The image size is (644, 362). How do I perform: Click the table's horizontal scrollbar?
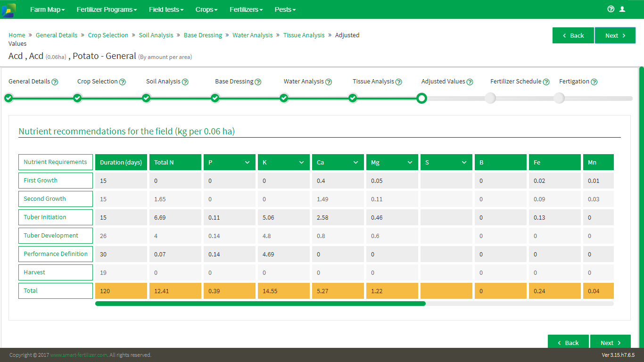pyautogui.click(x=260, y=304)
